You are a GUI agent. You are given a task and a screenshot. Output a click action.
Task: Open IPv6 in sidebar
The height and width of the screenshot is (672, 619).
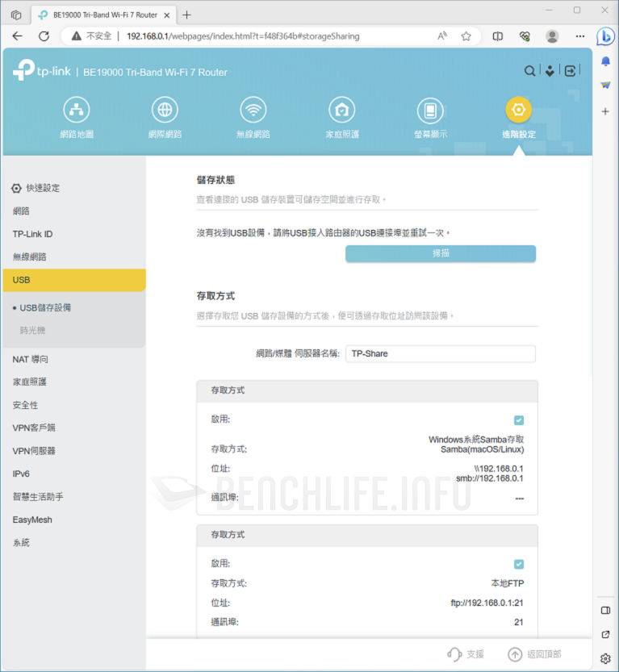click(x=21, y=474)
